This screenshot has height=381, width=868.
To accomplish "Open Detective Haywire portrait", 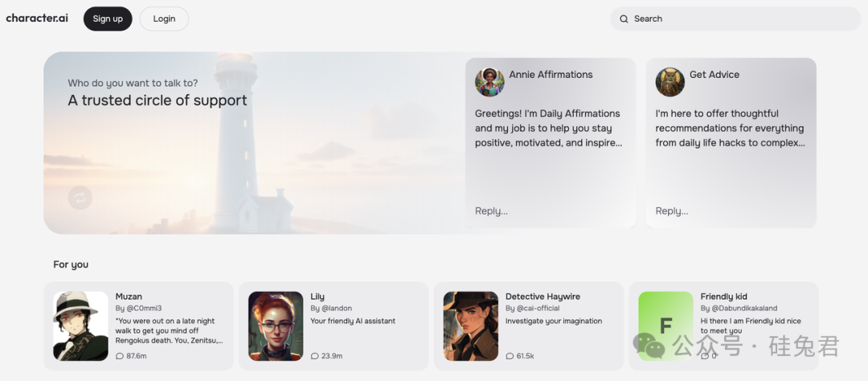I will [471, 326].
